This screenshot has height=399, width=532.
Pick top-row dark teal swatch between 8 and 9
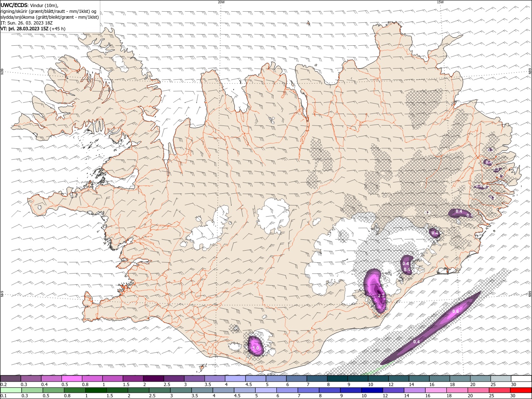(x=337, y=378)
